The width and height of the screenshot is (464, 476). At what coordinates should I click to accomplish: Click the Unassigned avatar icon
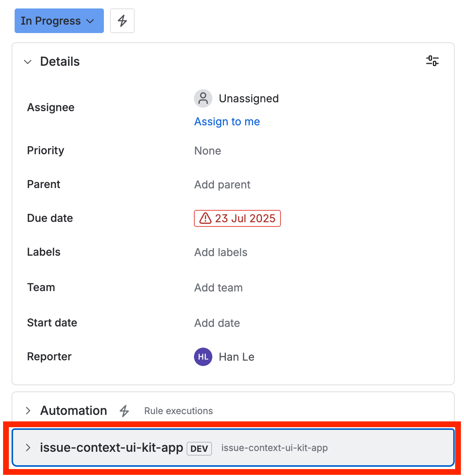(x=203, y=98)
